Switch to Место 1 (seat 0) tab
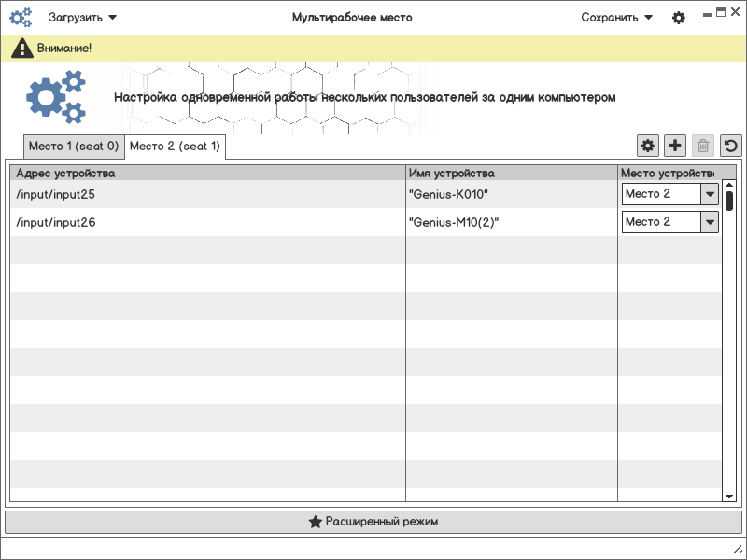Viewport: 747px width, 560px height. [74, 147]
